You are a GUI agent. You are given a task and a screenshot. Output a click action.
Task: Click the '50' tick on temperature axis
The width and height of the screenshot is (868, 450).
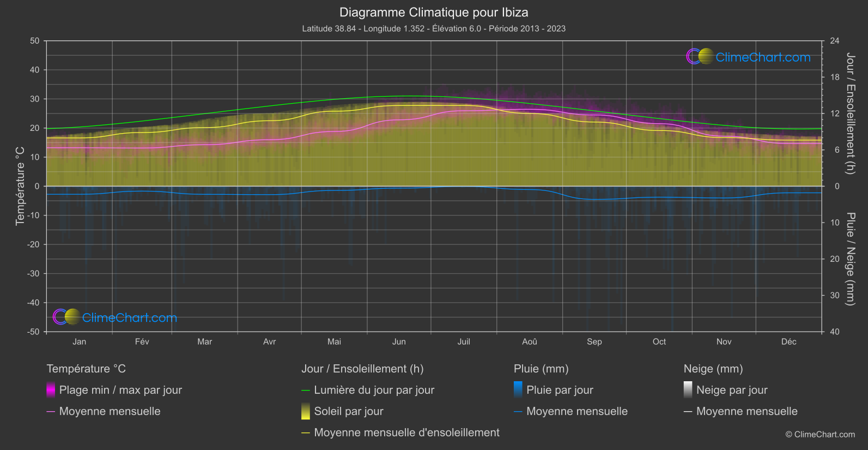pyautogui.click(x=35, y=41)
